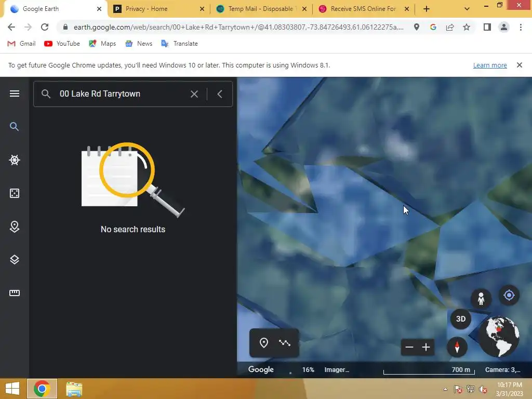Image resolution: width=532 pixels, height=399 pixels.
Task: Click the Imagery attribution text
Action: coord(337,370)
